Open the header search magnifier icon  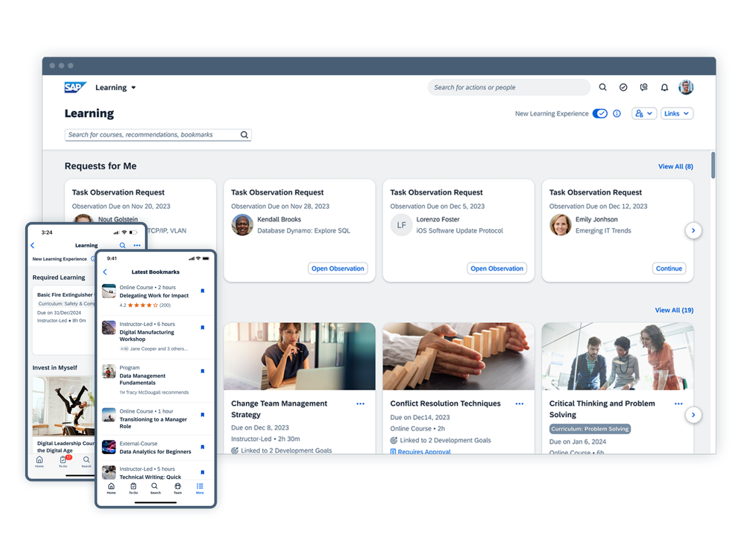point(603,87)
